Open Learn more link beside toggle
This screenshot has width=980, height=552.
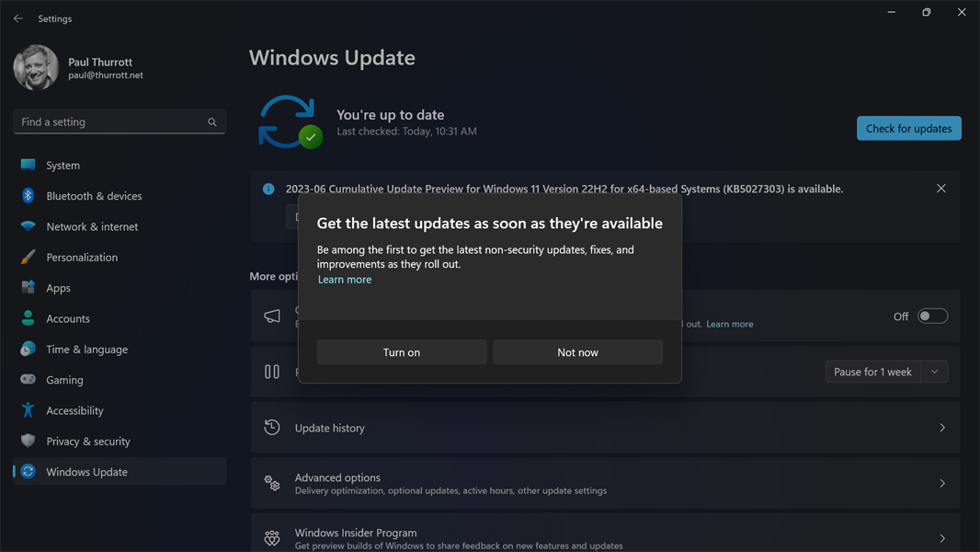729,324
